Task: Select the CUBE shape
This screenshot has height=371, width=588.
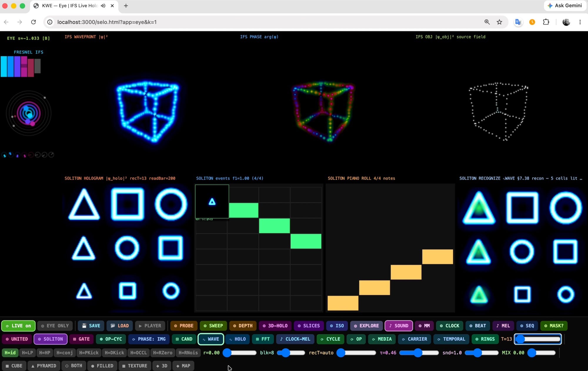Action: point(14,366)
